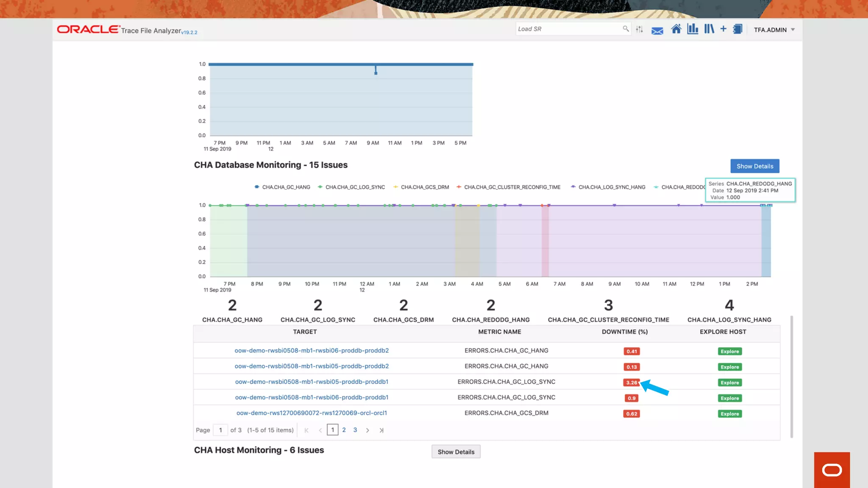
Task: Open the notebook icon in the header
Action: click(737, 29)
